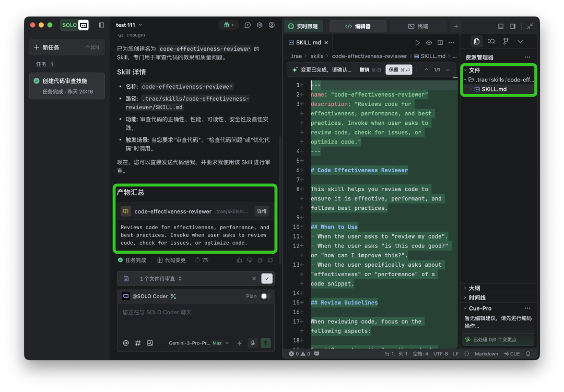Expand more sidebar views chevron
This screenshot has height=392, width=564.
point(520,41)
